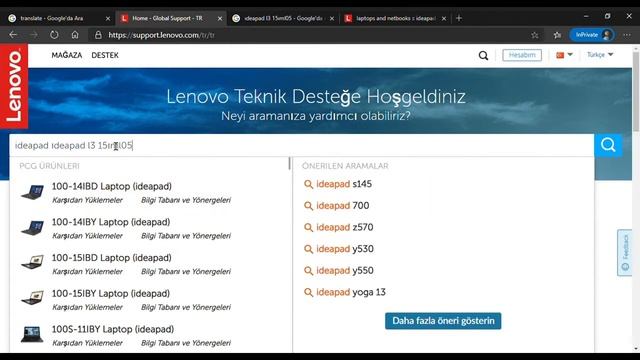The image size is (640, 360).
Task: Open the country flag dropdown
Action: 564,55
